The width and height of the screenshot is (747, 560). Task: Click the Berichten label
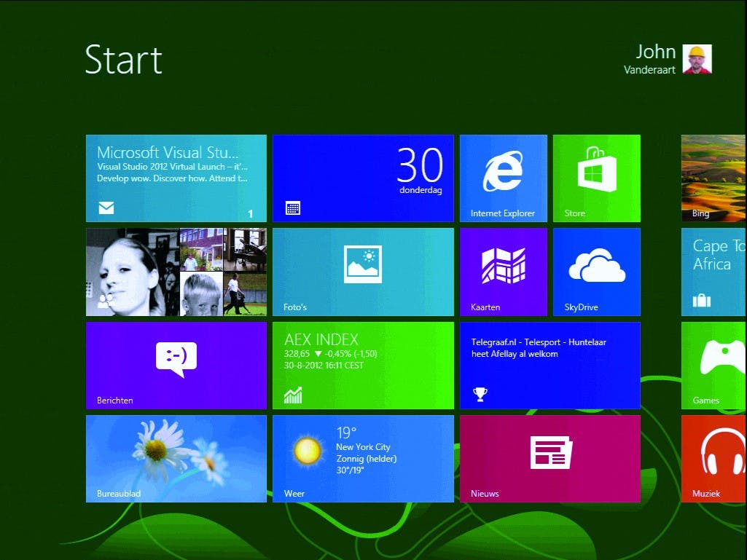[x=115, y=401]
